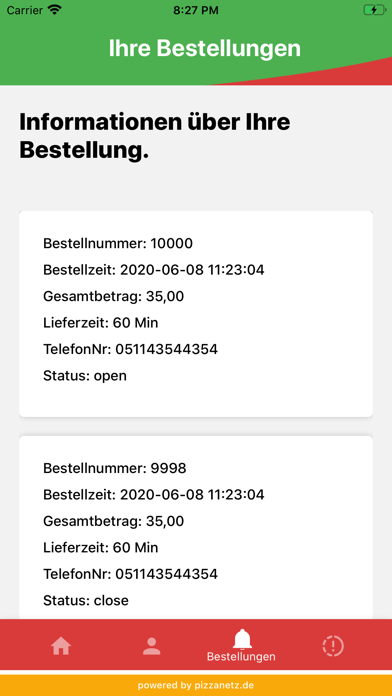Select the Bestellungen tab label
The height and width of the screenshot is (696, 392).
coord(242,656)
